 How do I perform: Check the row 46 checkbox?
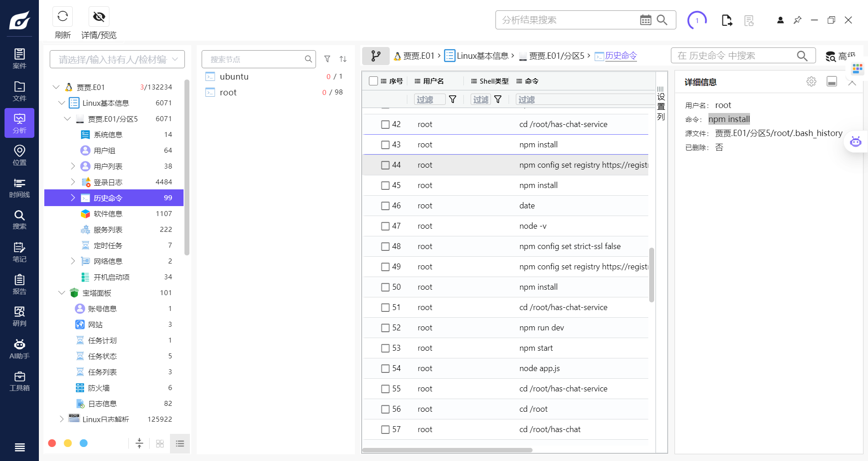click(385, 206)
